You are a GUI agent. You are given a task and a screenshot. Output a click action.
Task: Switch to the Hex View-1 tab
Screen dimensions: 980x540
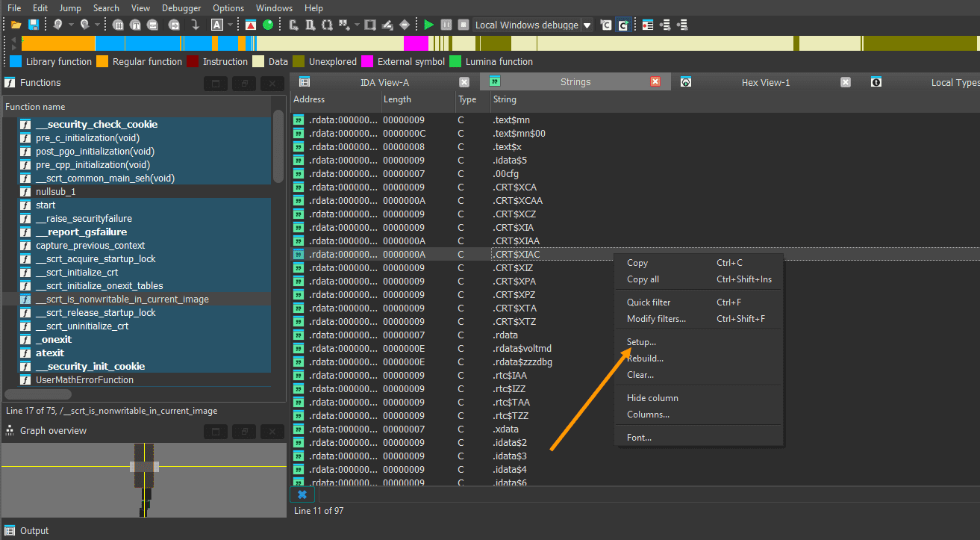(765, 82)
